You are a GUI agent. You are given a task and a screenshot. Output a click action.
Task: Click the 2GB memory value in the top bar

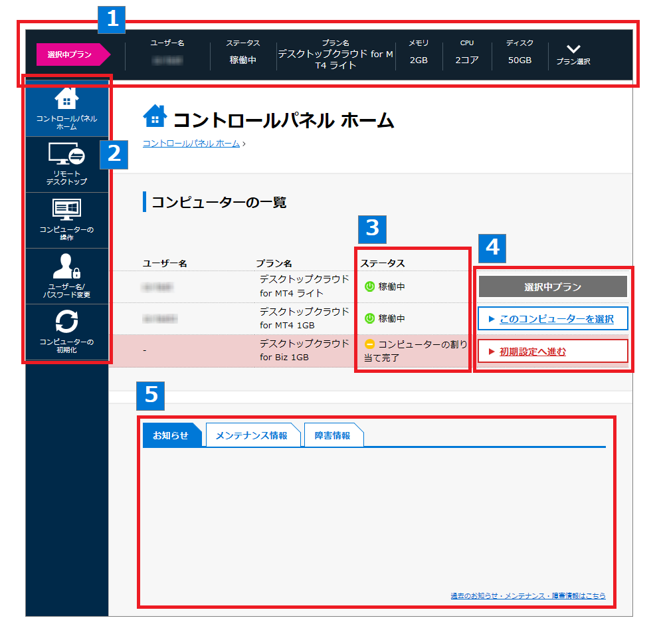tap(419, 60)
